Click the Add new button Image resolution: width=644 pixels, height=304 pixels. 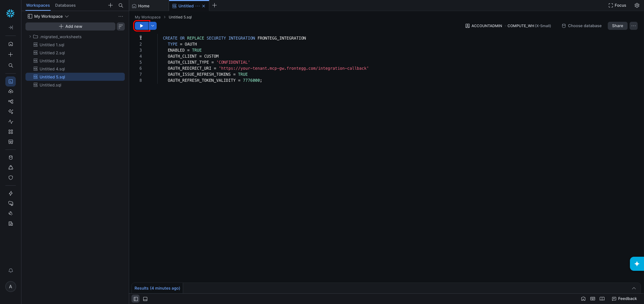pos(70,26)
